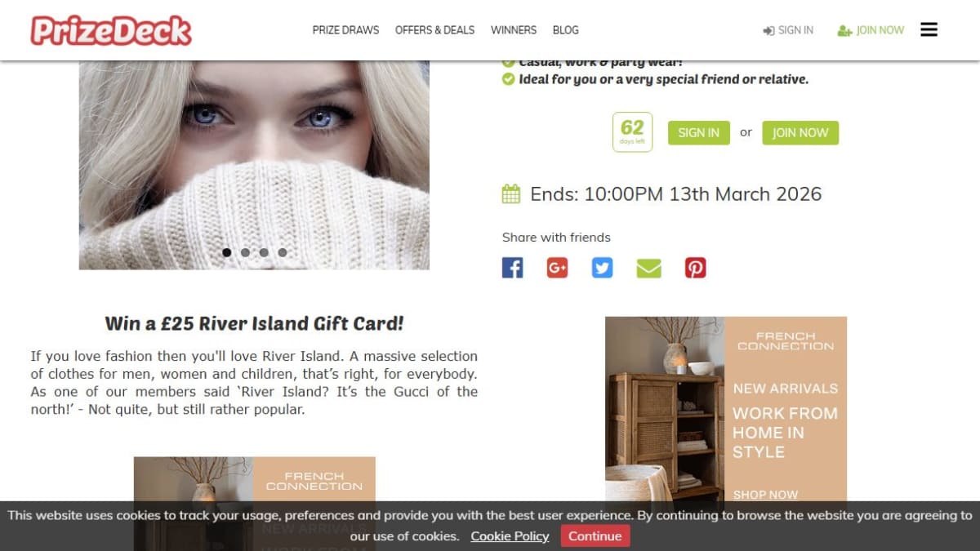Screen dimensions: 980x551
Task: Share via Google Plus icon
Action: 557,268
